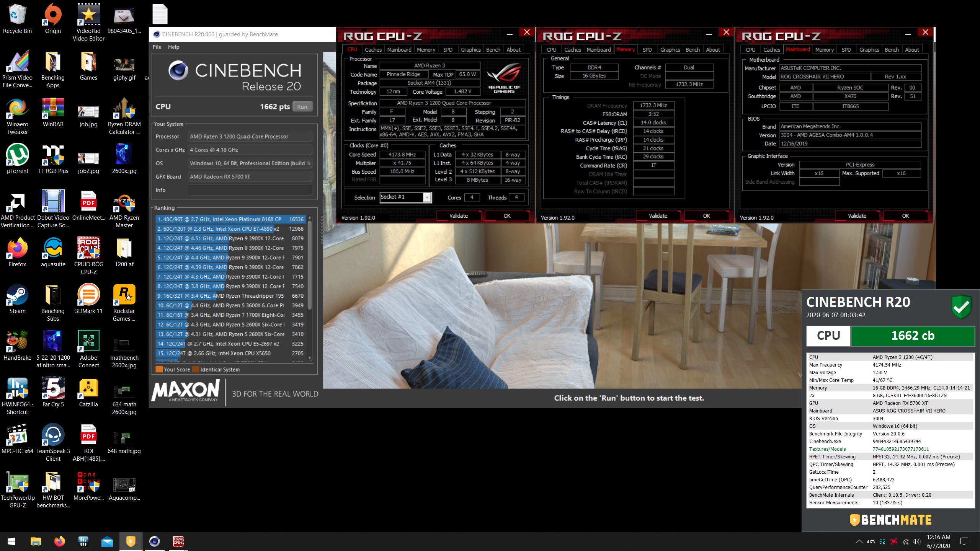Select ranking row Intel Xeon Platinum 8168
The height and width of the screenshot is (551, 980).
point(230,219)
